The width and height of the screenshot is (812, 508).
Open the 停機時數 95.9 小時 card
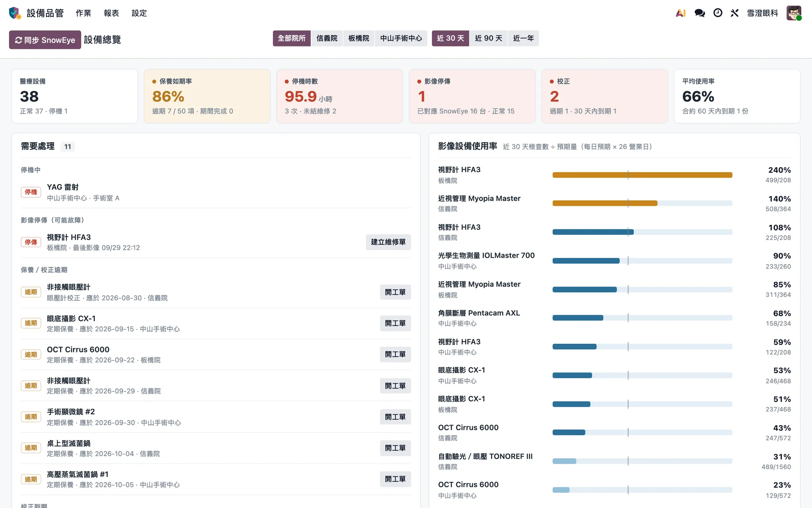340,96
